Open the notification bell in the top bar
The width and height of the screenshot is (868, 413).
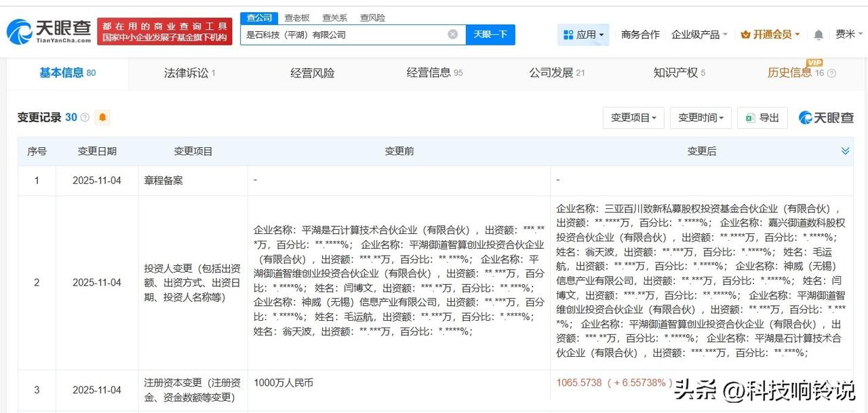(x=819, y=34)
